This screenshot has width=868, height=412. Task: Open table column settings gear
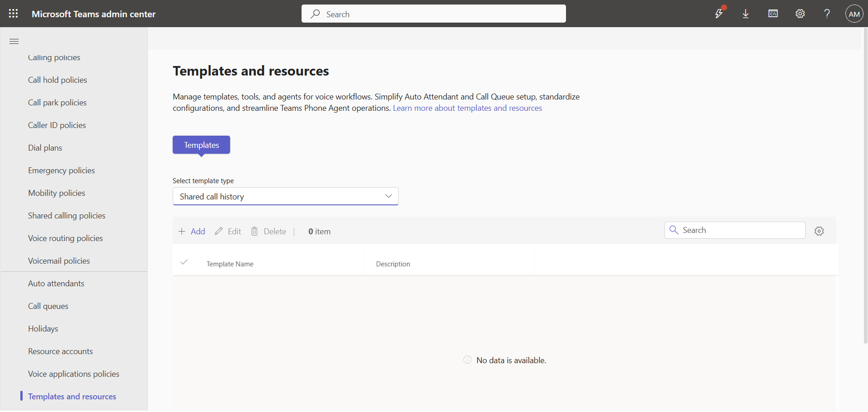(819, 231)
